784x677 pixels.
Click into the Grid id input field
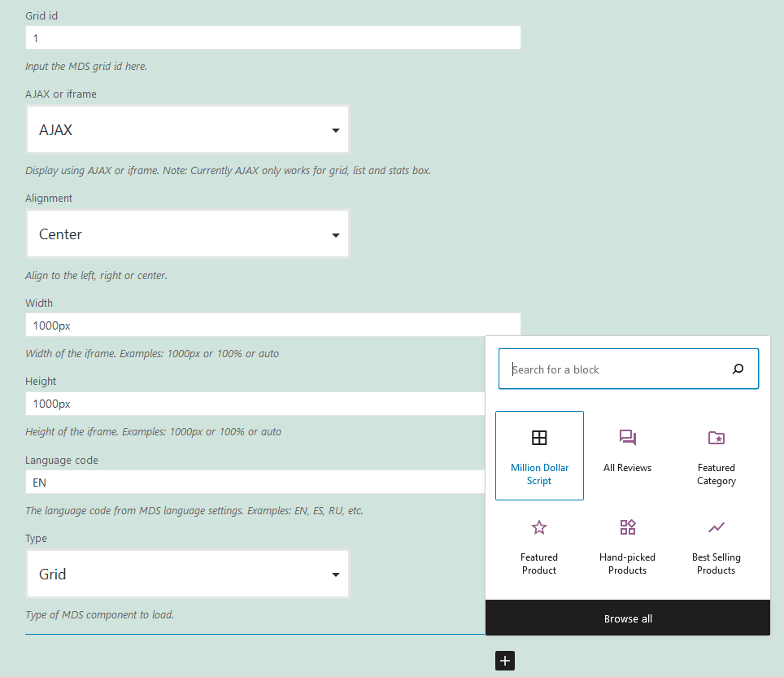(272, 38)
